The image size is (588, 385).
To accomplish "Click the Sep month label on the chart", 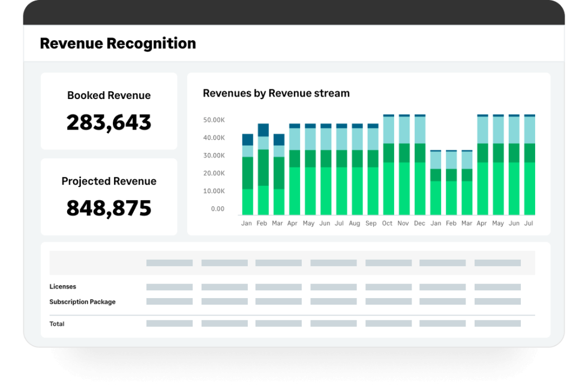I will [x=371, y=224].
